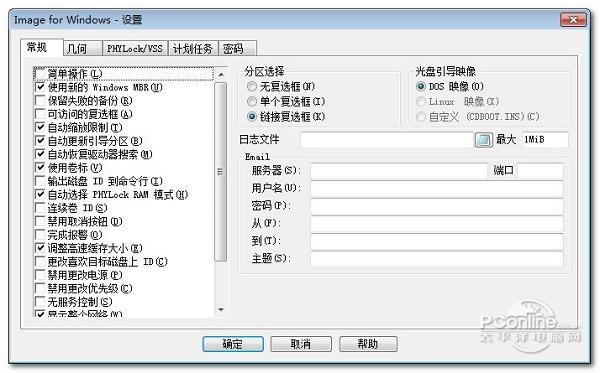Click the Email 密码 (P) field
The width and height of the screenshot is (600, 373).
437,207
